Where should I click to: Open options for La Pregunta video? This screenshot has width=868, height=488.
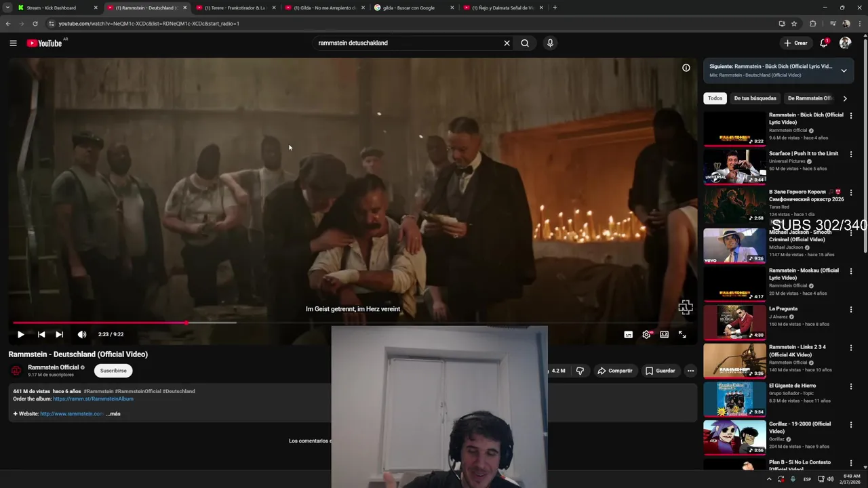tap(851, 310)
